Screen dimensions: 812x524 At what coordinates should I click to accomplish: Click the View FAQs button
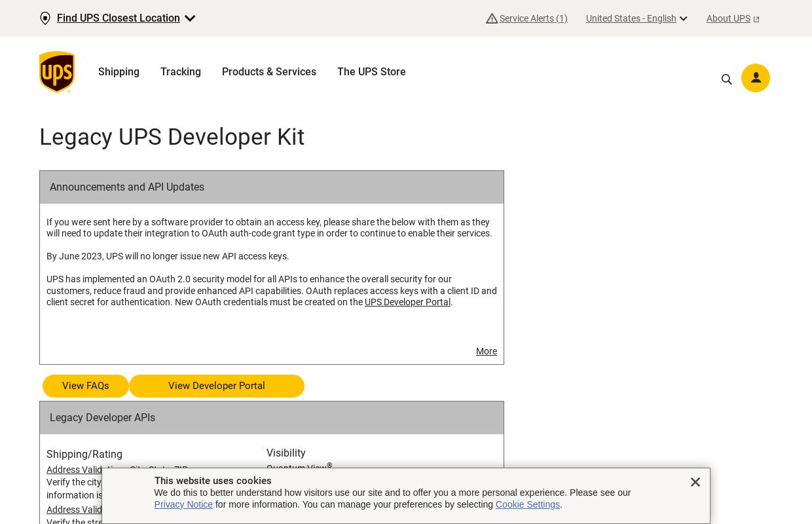click(x=86, y=386)
